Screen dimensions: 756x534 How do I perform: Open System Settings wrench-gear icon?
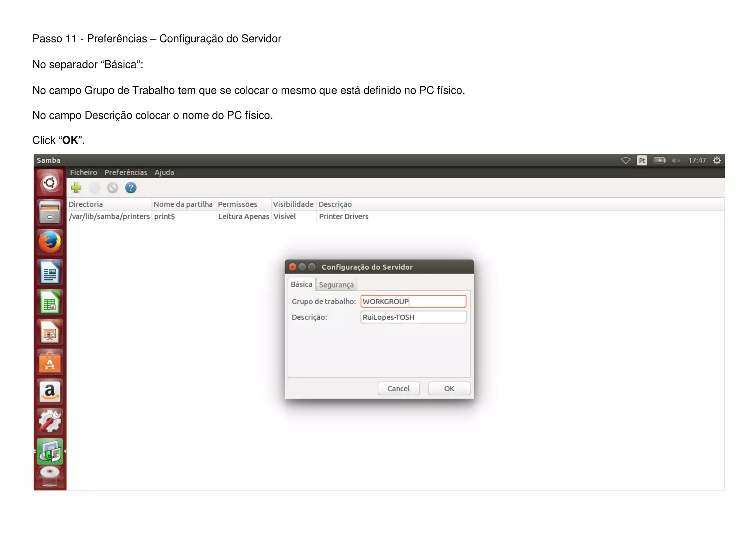[50, 422]
